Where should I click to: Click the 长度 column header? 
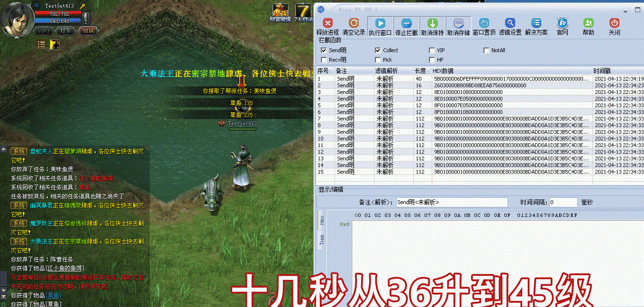tap(422, 71)
